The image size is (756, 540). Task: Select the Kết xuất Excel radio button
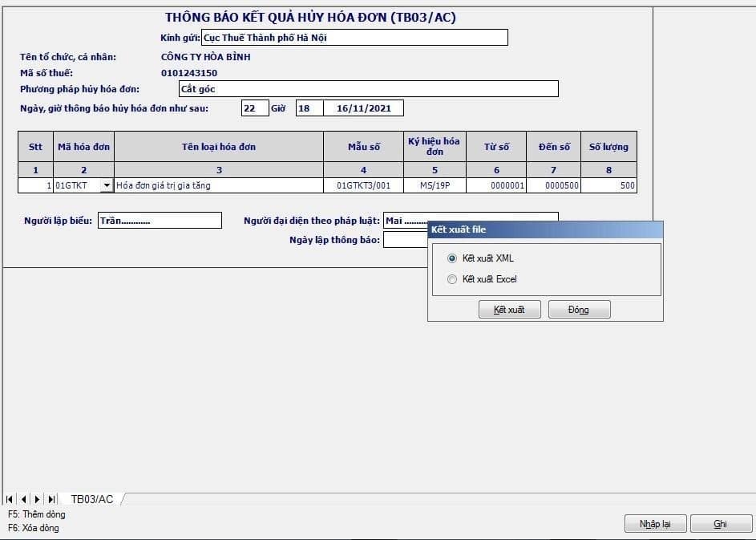tap(451, 279)
